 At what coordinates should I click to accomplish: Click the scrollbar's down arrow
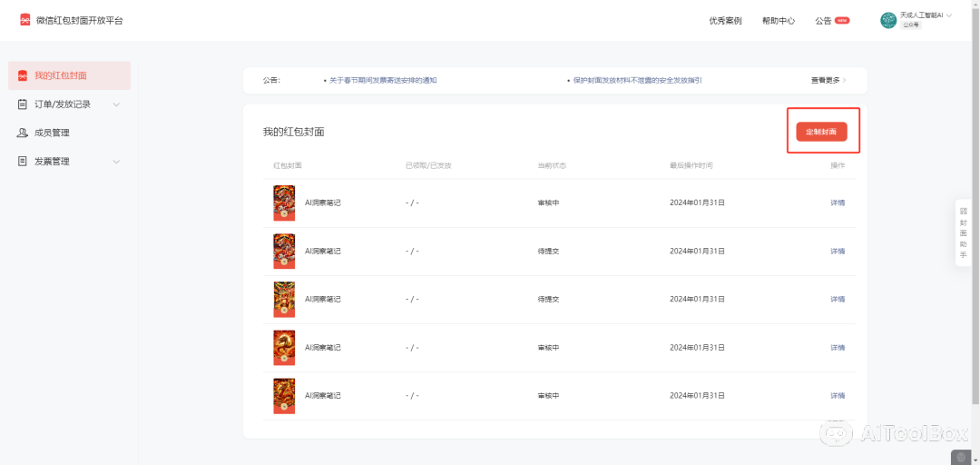[977, 461]
